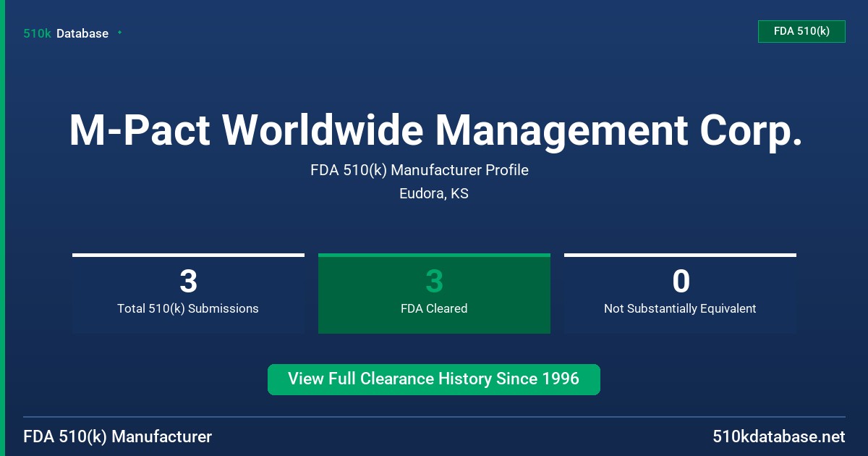The height and width of the screenshot is (456, 868).
Task: Click the FDA 510(k) Manufacturer Profile subtitle
Action: [420, 170]
